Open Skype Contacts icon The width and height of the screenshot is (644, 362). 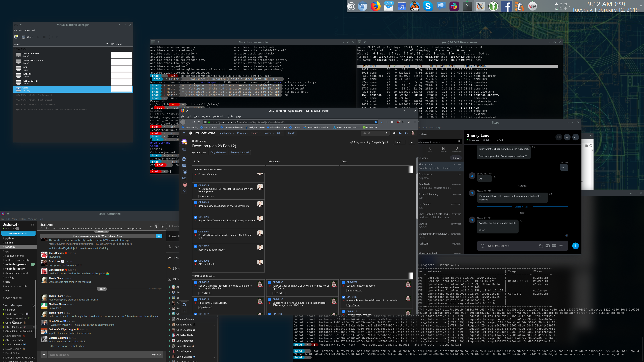[443, 149]
